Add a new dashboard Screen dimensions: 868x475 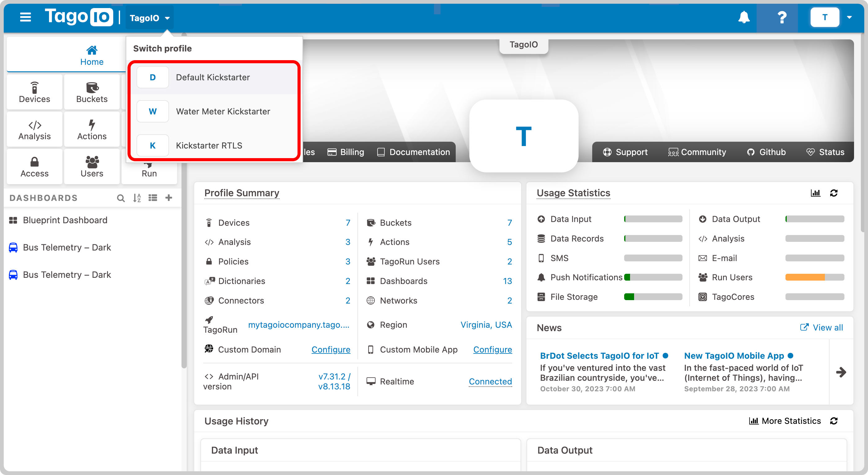(x=169, y=198)
